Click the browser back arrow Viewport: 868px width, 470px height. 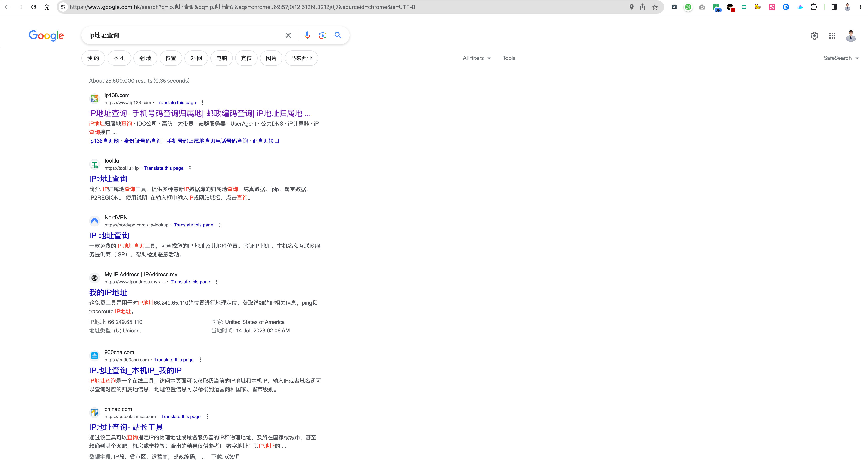(x=7, y=7)
